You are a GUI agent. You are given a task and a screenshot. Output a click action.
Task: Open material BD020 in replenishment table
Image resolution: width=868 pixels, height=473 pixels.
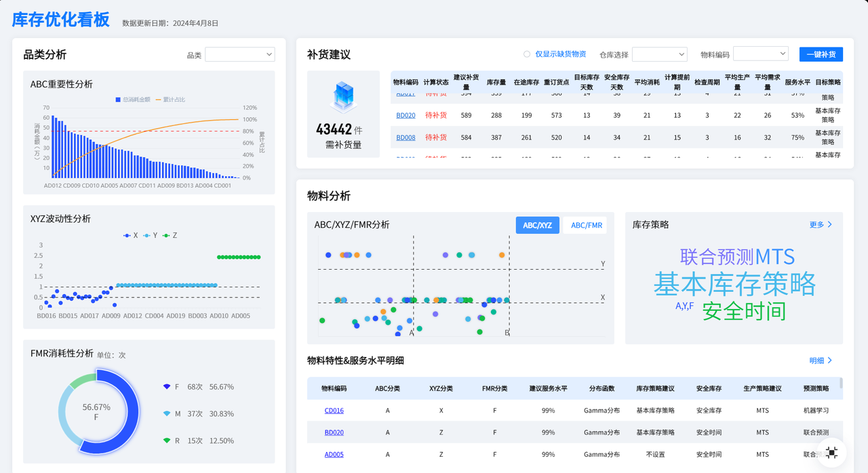406,115
